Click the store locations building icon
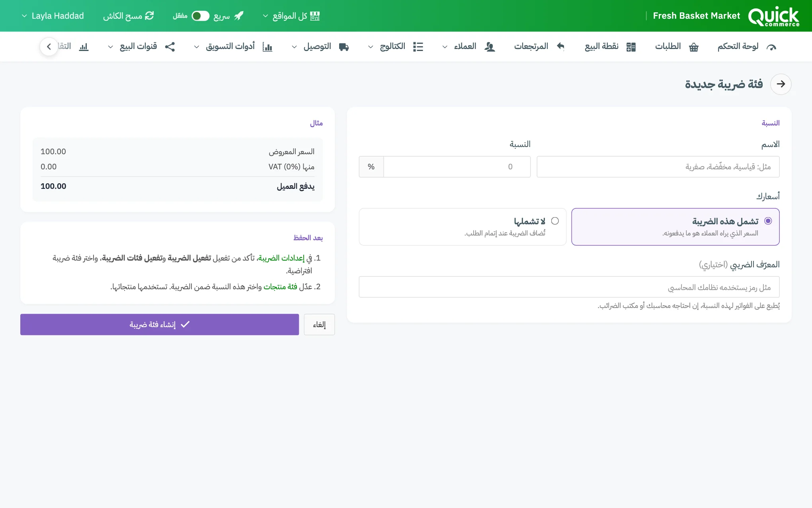The height and width of the screenshot is (508, 812). pos(315,16)
